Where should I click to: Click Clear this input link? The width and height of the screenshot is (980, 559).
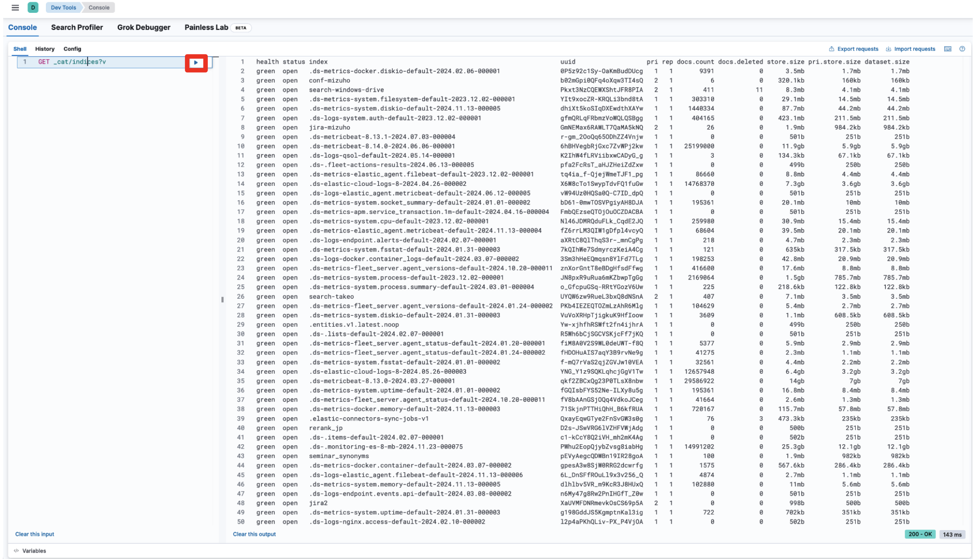click(x=34, y=534)
